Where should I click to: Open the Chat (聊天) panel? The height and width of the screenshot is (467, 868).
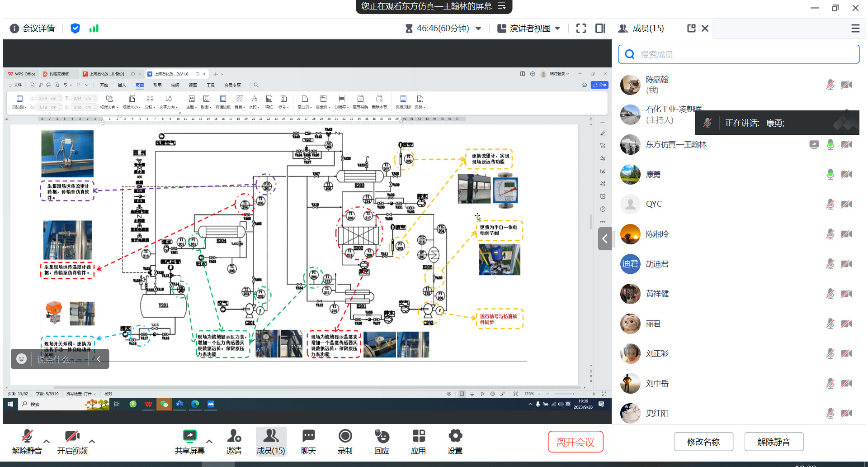pyautogui.click(x=308, y=436)
